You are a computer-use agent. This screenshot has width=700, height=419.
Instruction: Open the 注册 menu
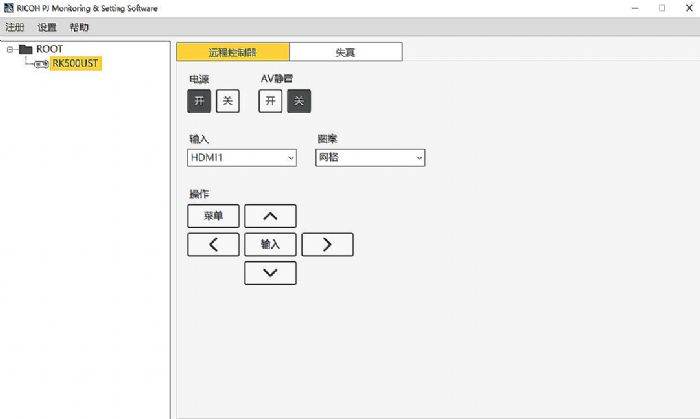(x=15, y=27)
